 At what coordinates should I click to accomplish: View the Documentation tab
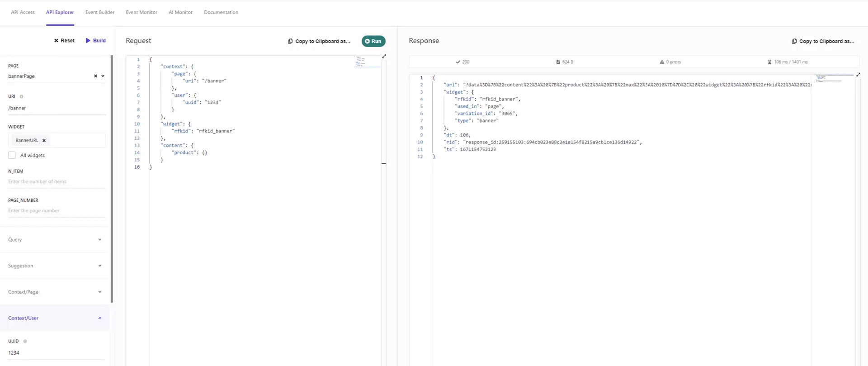pos(221,12)
